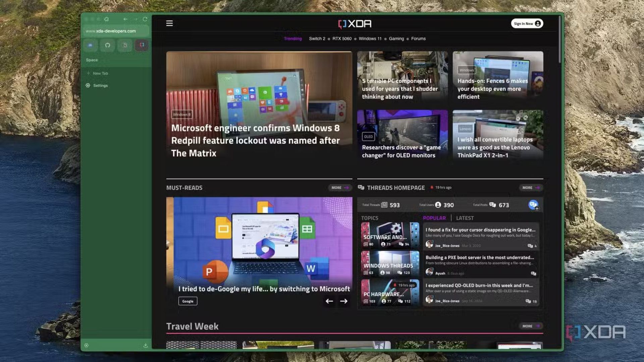Click the browser forward arrow
644x362 pixels.
135,19
